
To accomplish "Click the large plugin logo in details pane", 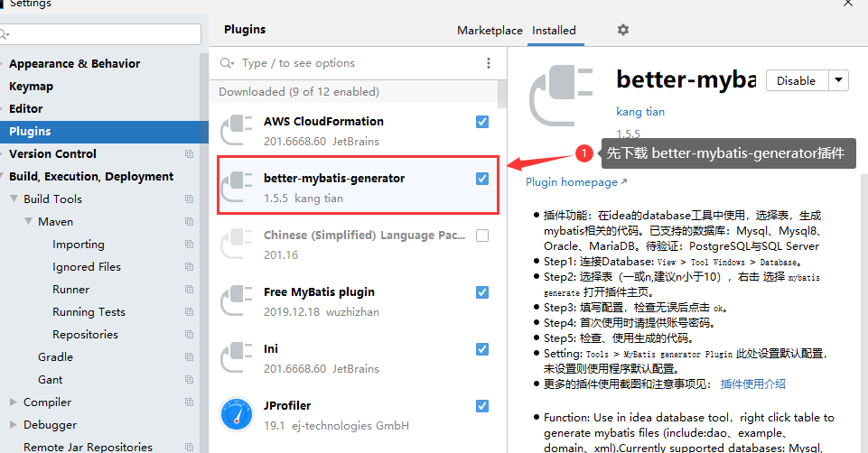I will pos(561,95).
